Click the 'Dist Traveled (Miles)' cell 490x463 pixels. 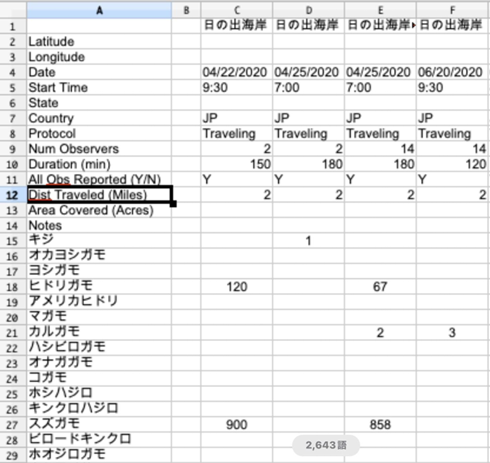pos(99,195)
